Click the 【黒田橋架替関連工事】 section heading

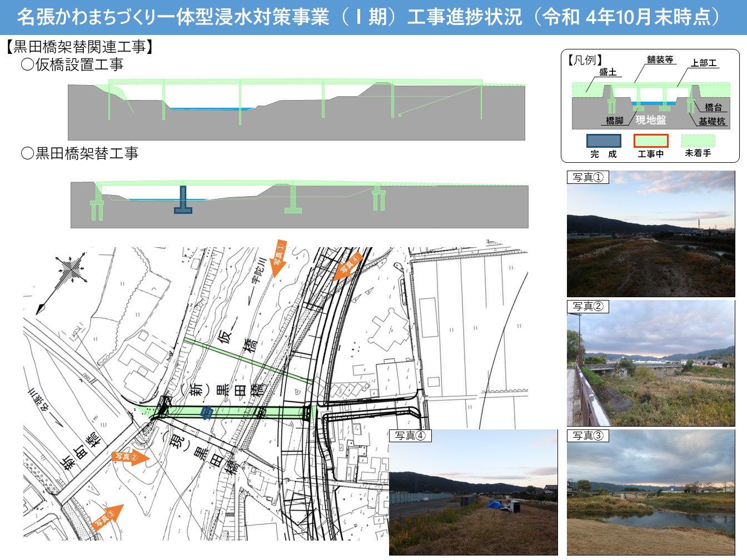(x=79, y=47)
